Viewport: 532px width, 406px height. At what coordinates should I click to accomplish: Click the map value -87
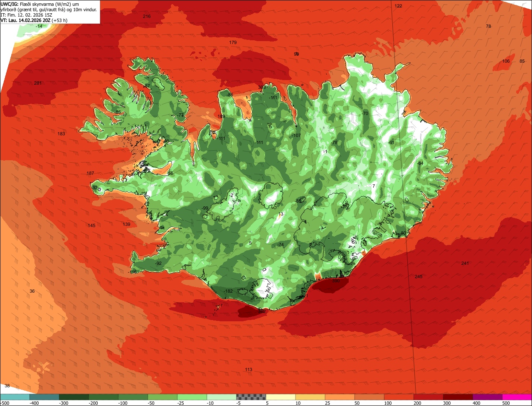[x=146, y=86]
